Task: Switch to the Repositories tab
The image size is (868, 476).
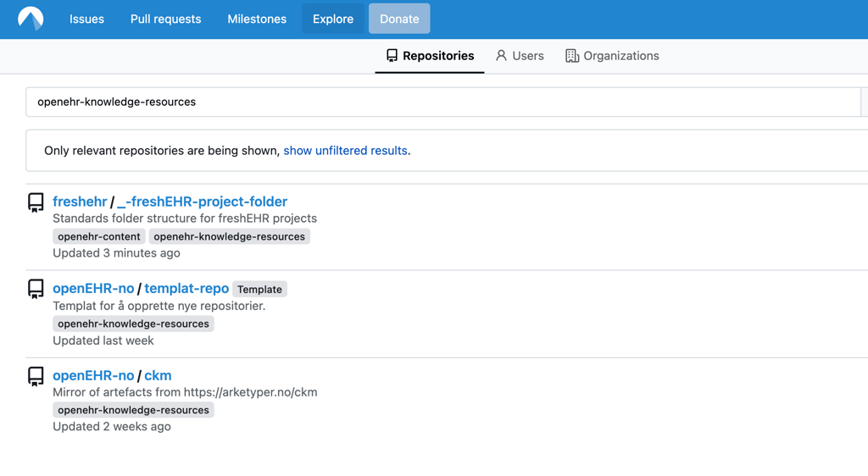Action: point(430,56)
